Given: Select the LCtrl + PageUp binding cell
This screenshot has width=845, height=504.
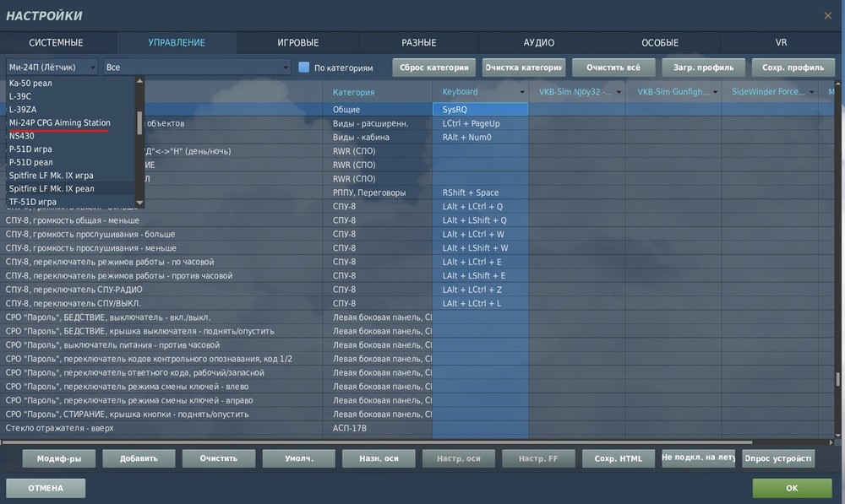Looking at the screenshot, I should [480, 123].
